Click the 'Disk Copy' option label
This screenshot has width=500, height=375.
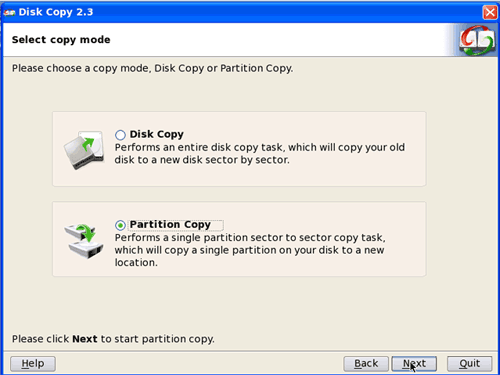click(x=157, y=134)
